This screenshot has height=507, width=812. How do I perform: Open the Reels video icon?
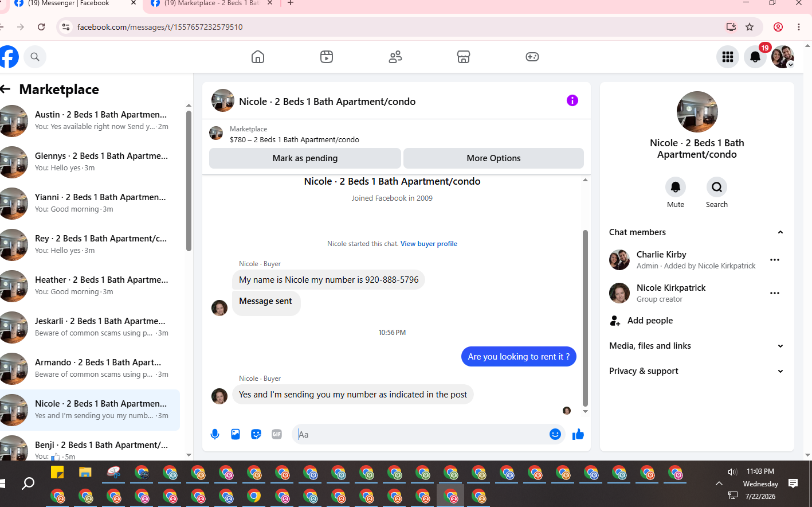[327, 57]
